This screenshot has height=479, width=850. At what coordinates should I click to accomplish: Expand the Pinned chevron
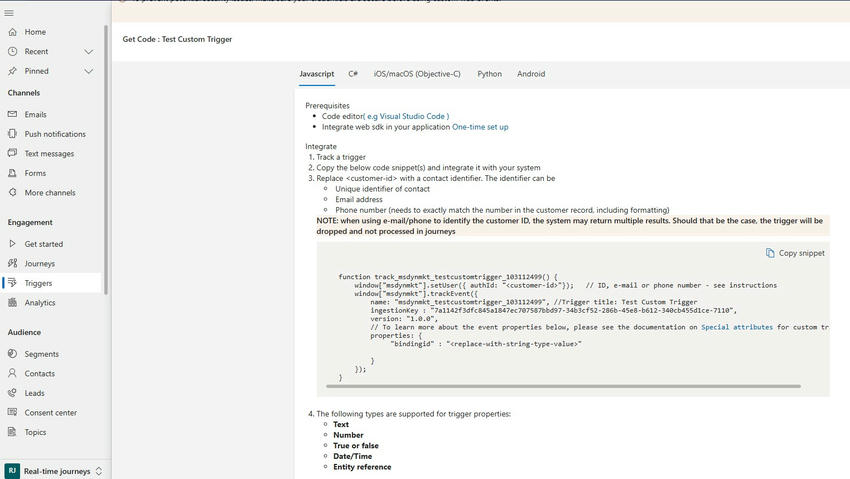88,71
